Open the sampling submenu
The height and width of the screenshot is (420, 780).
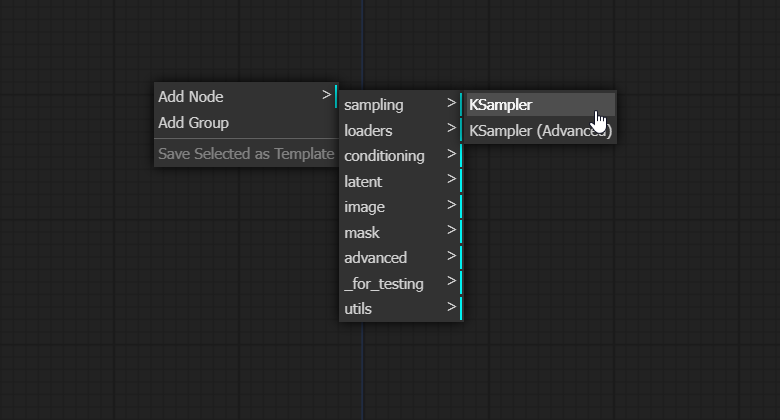click(x=401, y=105)
